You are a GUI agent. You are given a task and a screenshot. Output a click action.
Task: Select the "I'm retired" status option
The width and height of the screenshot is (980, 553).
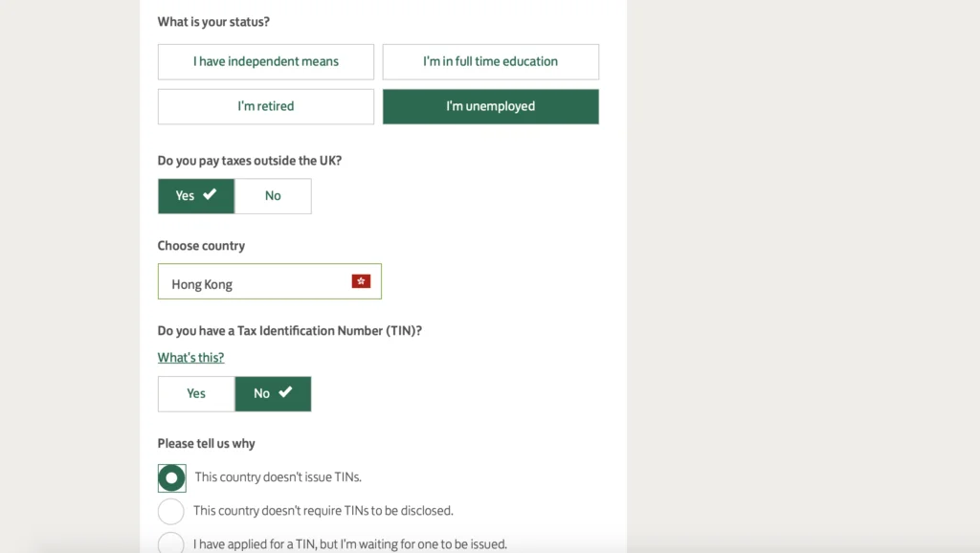tap(266, 106)
